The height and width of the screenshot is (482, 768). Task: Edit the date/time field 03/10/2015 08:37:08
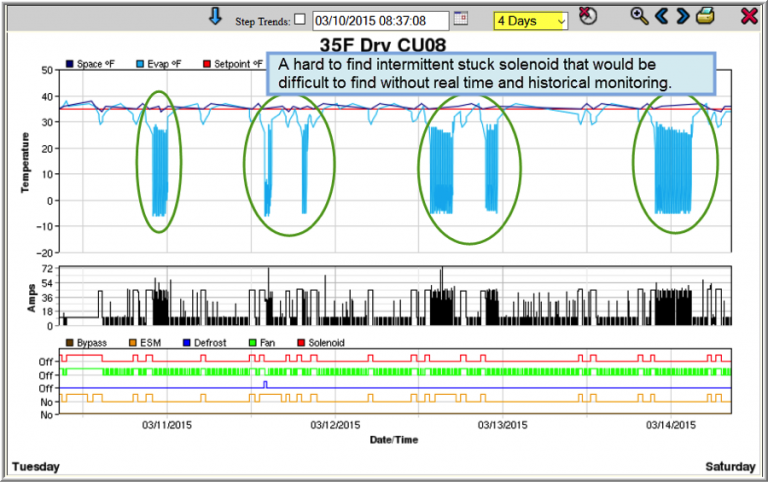380,21
